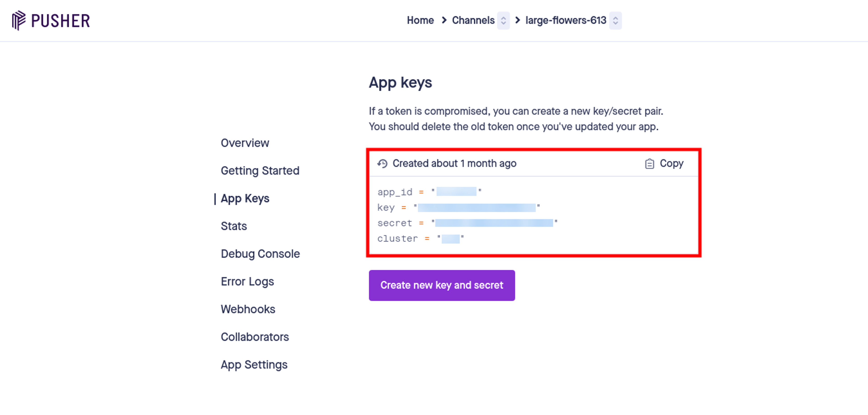Click the clipboard icon next to Copy
This screenshot has width=868, height=415.
coord(649,164)
